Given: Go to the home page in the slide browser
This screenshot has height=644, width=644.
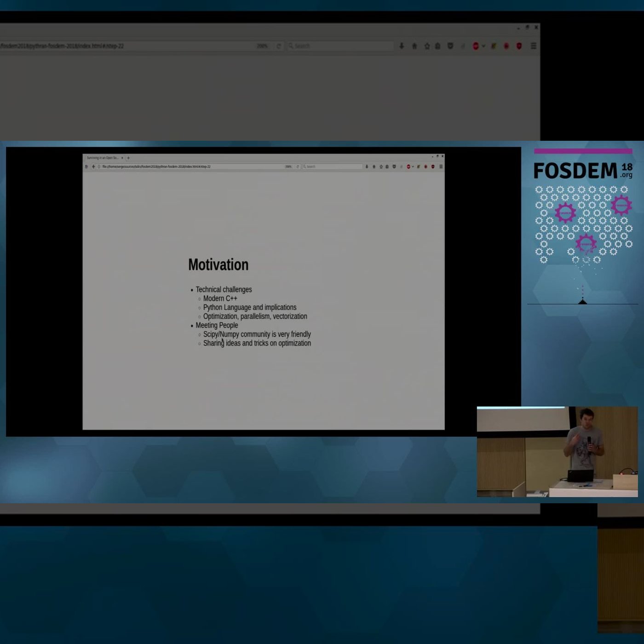Looking at the screenshot, I should [374, 167].
